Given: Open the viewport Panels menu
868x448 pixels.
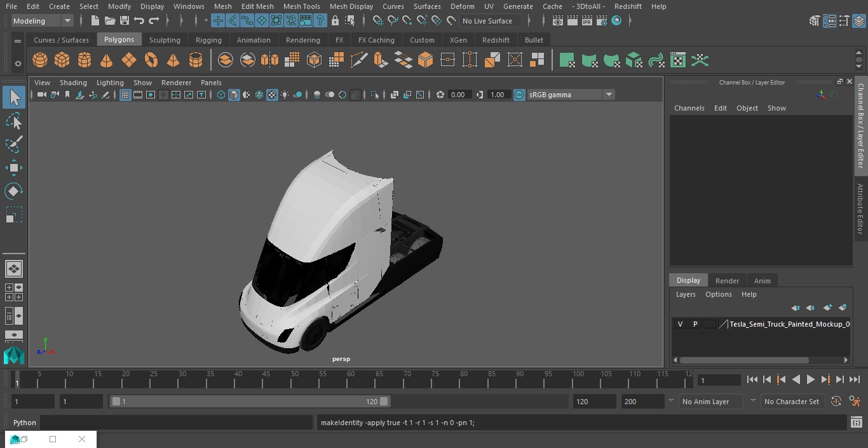Looking at the screenshot, I should coord(211,83).
